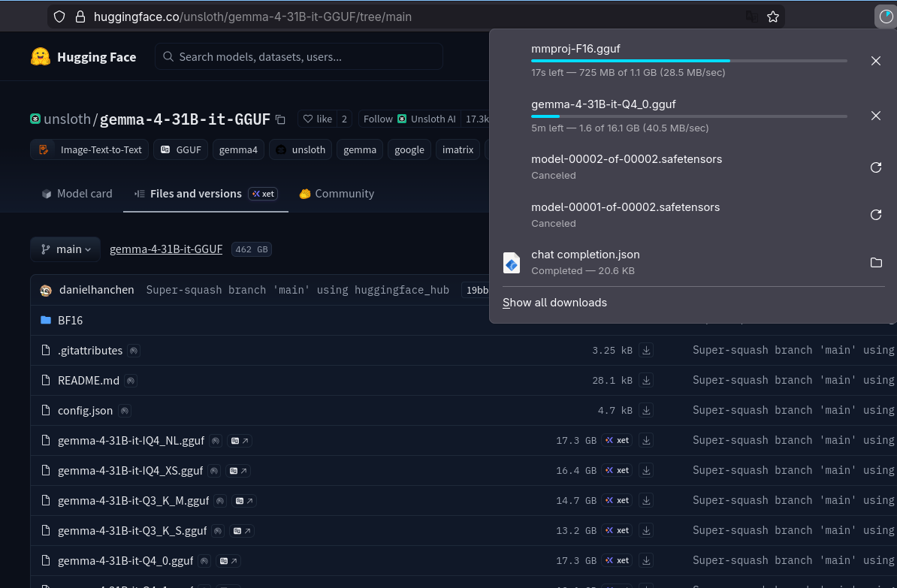
Task: Retry model-00002-of-00002.safetensors download
Action: coord(875,167)
